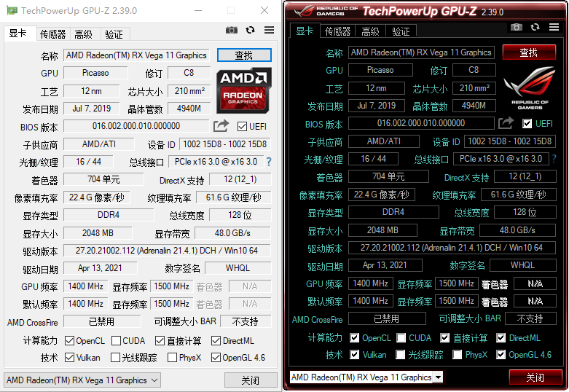
Task: Click the refresh icon in ROG GPU-Z window
Action: 535,27
